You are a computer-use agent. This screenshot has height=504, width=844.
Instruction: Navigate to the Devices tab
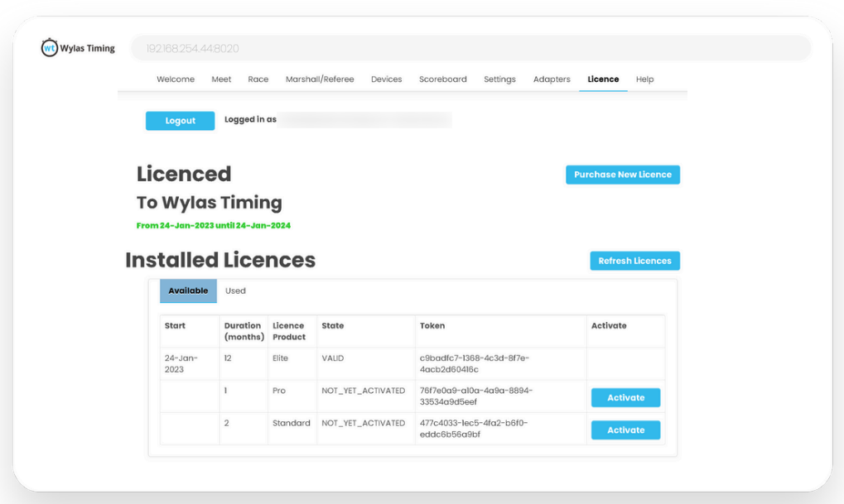click(386, 79)
